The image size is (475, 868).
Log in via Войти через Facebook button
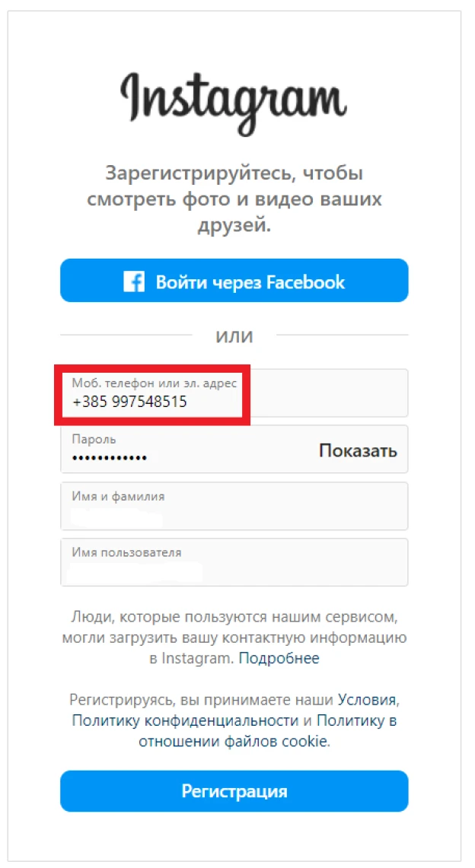coord(234,280)
